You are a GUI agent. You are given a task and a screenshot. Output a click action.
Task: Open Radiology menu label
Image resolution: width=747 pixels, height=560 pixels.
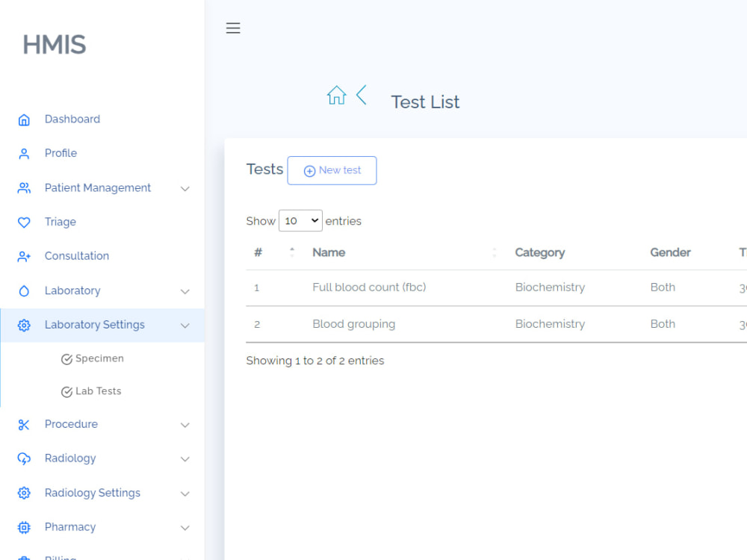click(70, 458)
